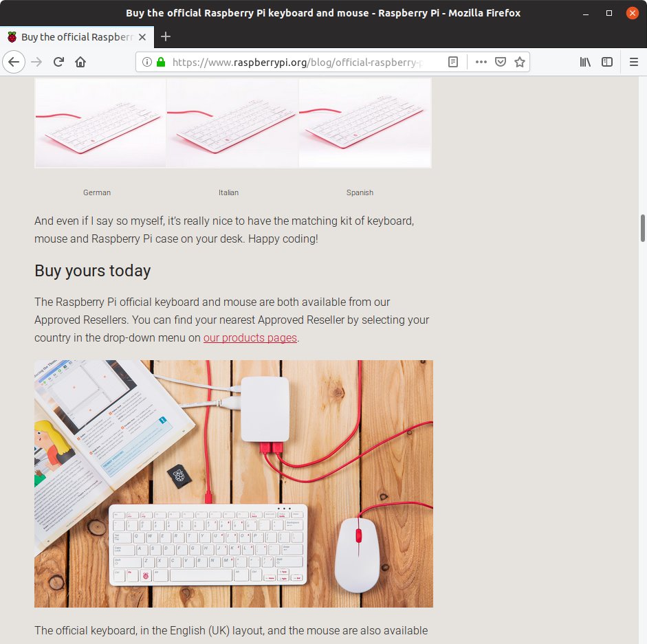647x644 pixels.
Task: Click the green secure connection padlock
Action: coord(161,62)
